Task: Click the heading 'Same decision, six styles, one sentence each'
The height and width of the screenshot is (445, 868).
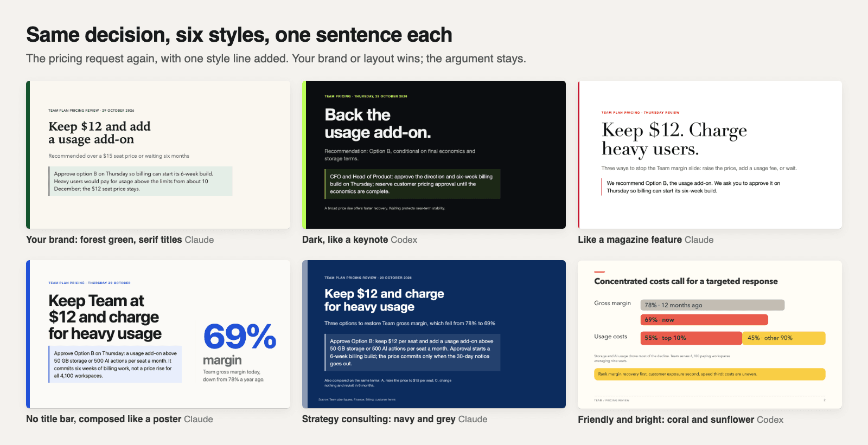Action: [239, 35]
